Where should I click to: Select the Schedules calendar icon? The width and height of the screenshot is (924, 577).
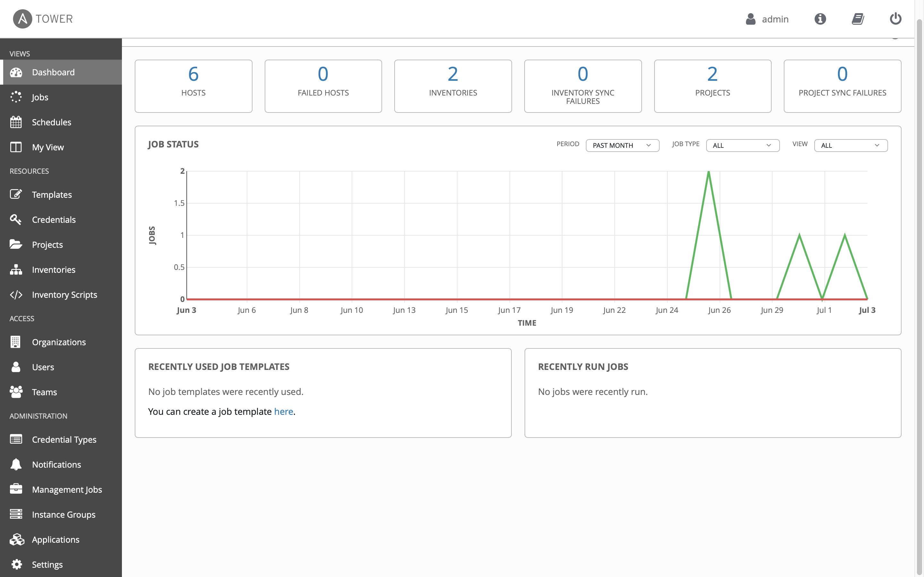(16, 122)
